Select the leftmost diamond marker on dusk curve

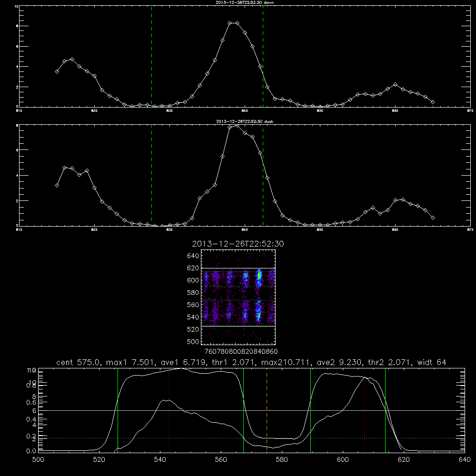(57, 185)
